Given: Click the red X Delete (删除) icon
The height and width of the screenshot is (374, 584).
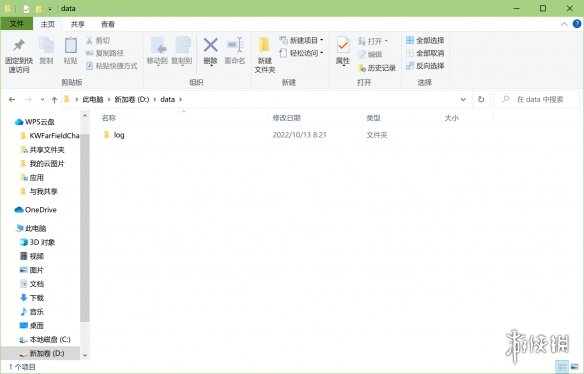Looking at the screenshot, I should click(x=210, y=45).
